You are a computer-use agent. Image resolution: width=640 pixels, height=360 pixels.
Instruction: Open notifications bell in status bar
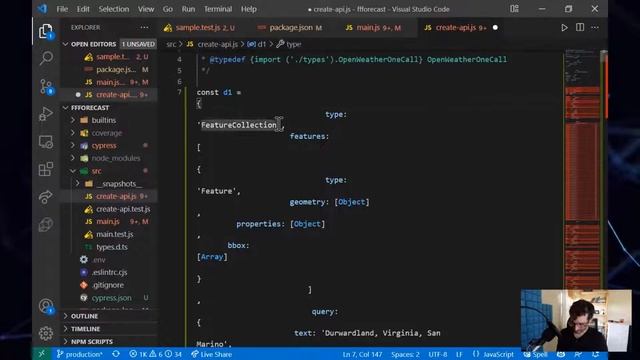point(596,354)
